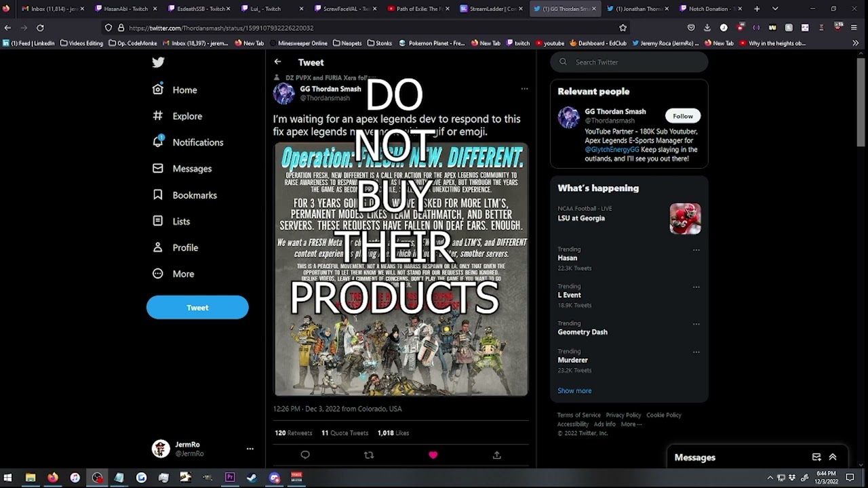
Task: Expand the Messages drawer with double chevron
Action: click(833, 457)
